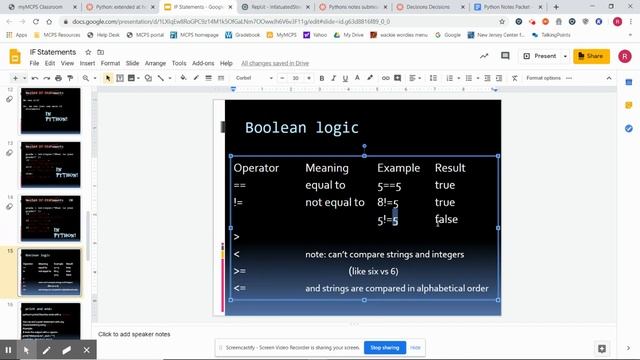The height and width of the screenshot is (360, 640).
Task: Click the undo arrow in the toolbar
Action: tap(35, 78)
